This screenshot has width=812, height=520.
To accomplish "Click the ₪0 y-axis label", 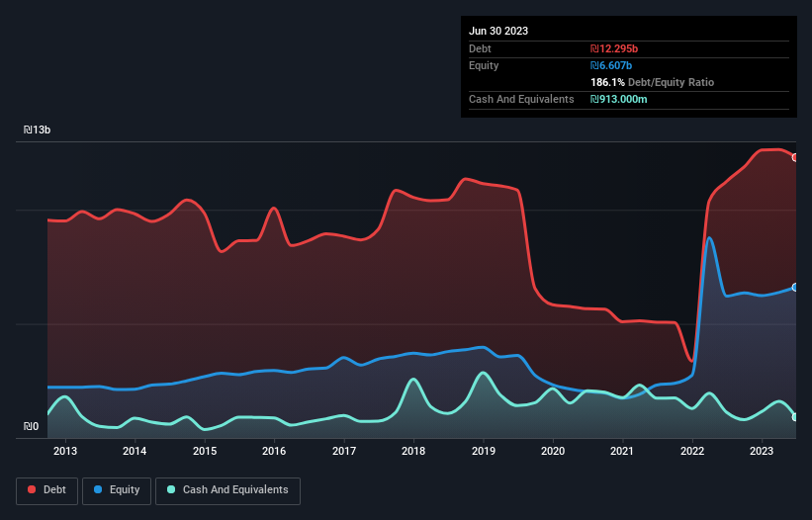I will click(31, 426).
